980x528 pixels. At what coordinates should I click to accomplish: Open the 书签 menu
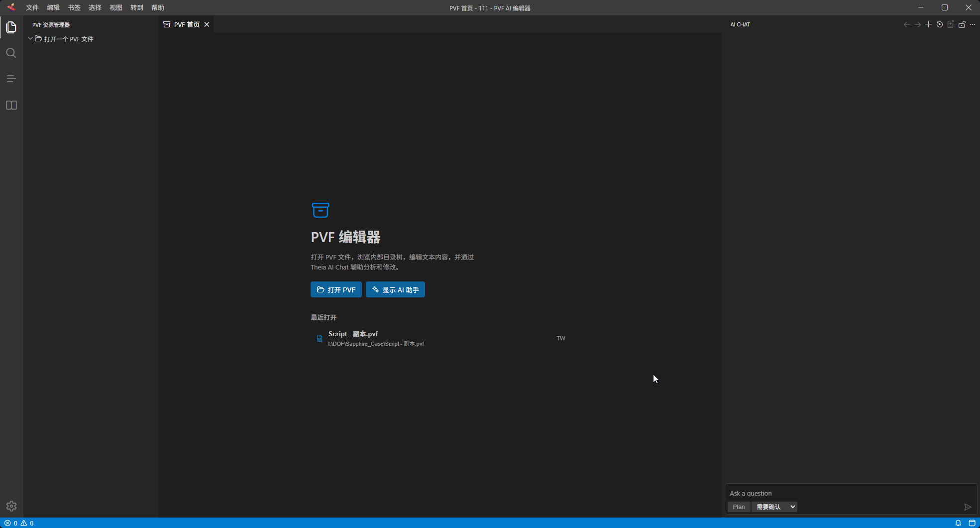click(74, 7)
